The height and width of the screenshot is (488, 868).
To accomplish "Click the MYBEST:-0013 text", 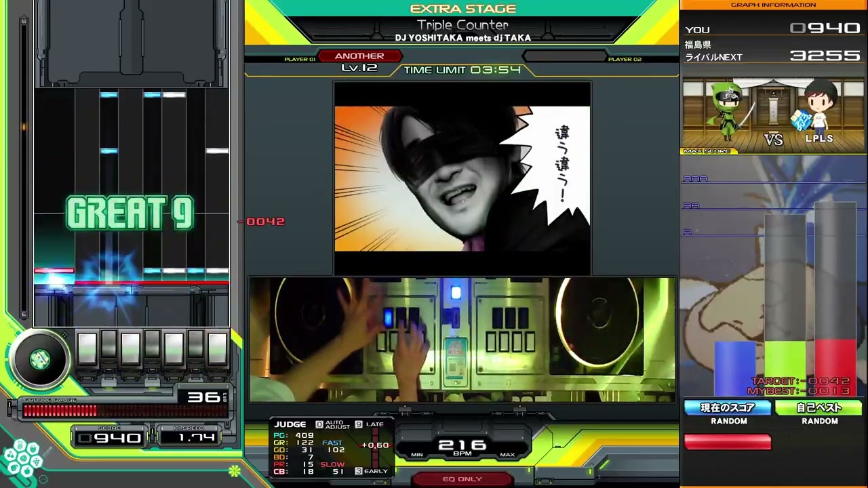I will coord(799,391).
